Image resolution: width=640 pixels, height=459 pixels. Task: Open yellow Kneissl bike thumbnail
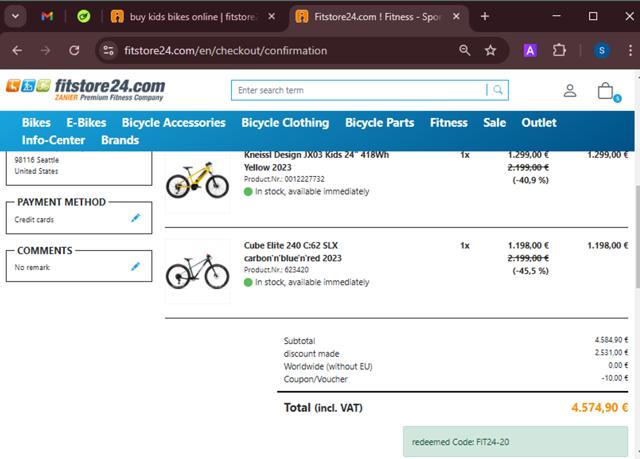pos(198,180)
